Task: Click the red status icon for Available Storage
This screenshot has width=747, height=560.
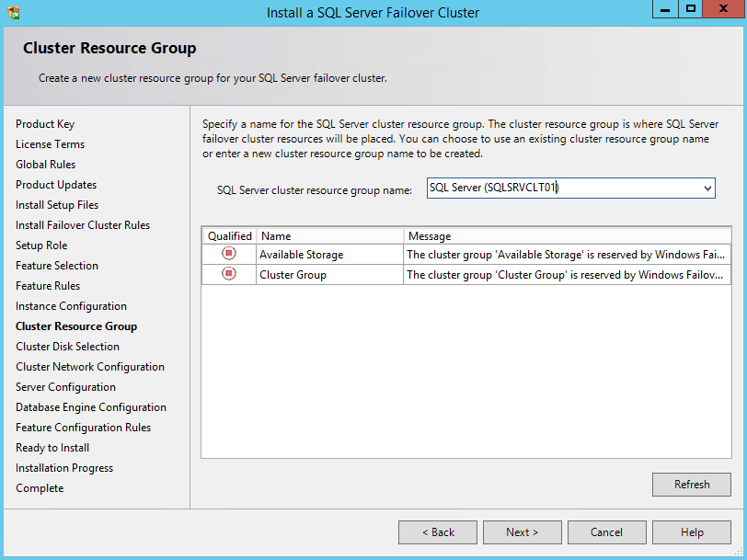Action: point(229,254)
